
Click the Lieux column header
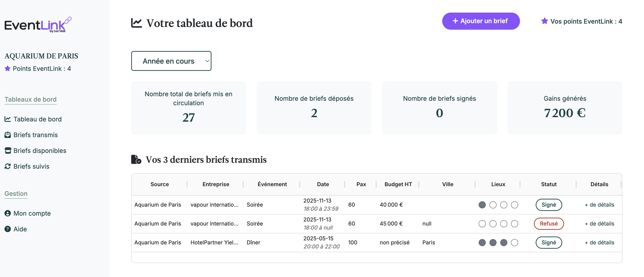(498, 184)
